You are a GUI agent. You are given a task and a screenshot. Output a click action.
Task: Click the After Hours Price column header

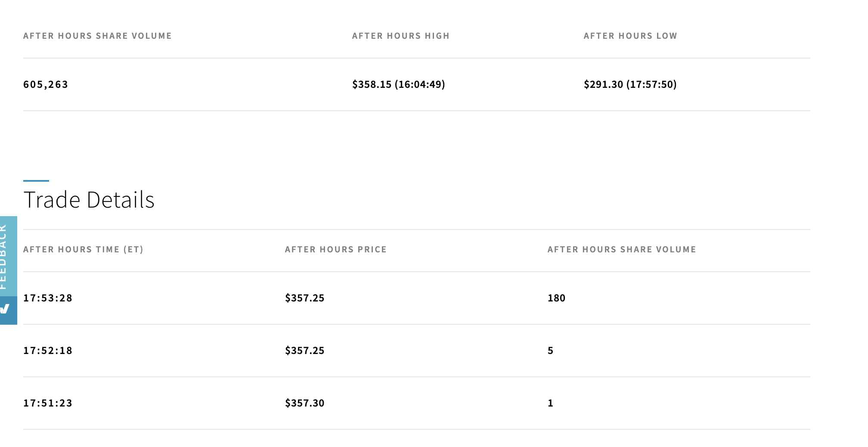pos(336,250)
